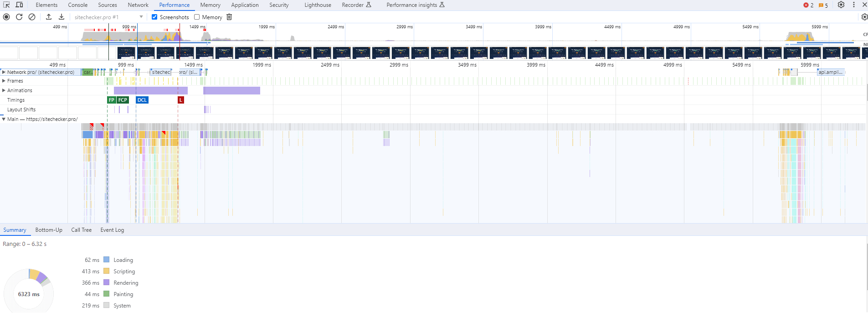Click the Painting green legend swatch
This screenshot has width=868, height=313.
click(106, 294)
